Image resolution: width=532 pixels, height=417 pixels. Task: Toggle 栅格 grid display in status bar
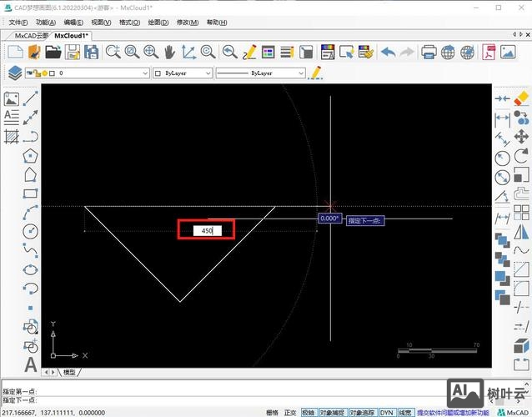[x=272, y=413]
